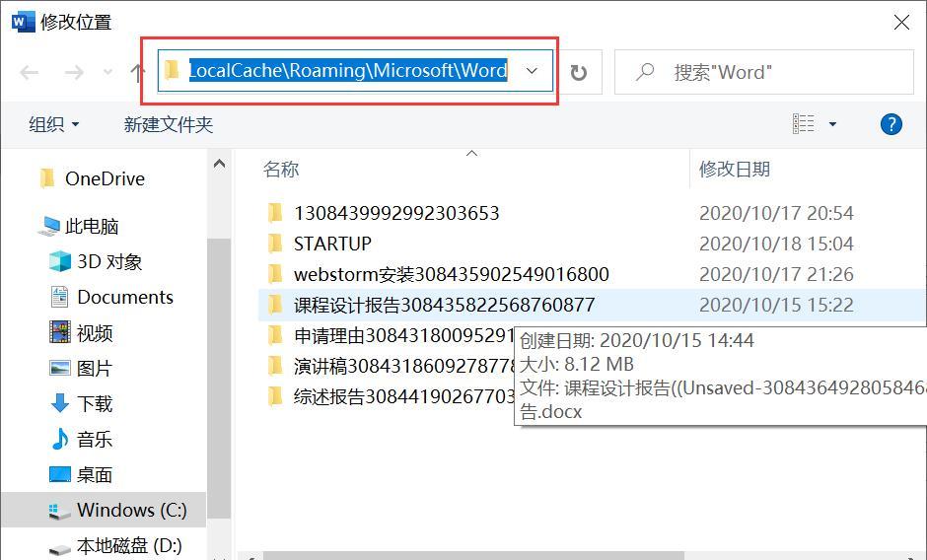Viewport: 927px width, 560px height.
Task: Open 图片 folder in the sidebar
Action: (81, 369)
